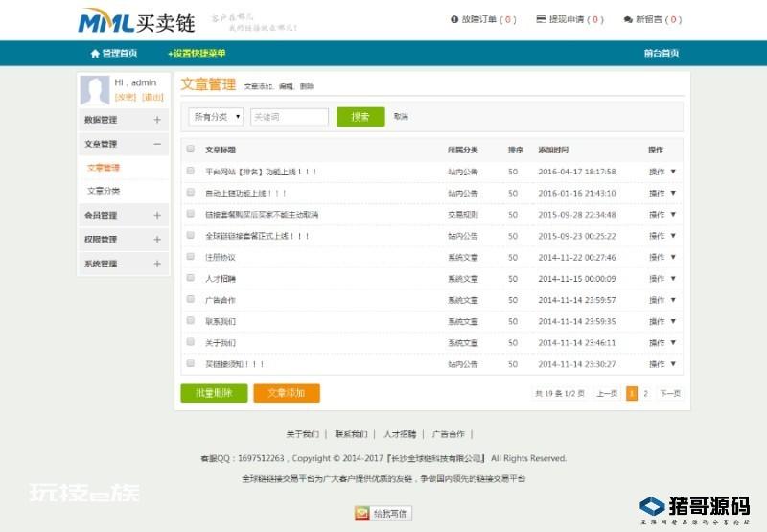
Task: Click the 关键词 search input field
Action: pyautogui.click(x=289, y=117)
